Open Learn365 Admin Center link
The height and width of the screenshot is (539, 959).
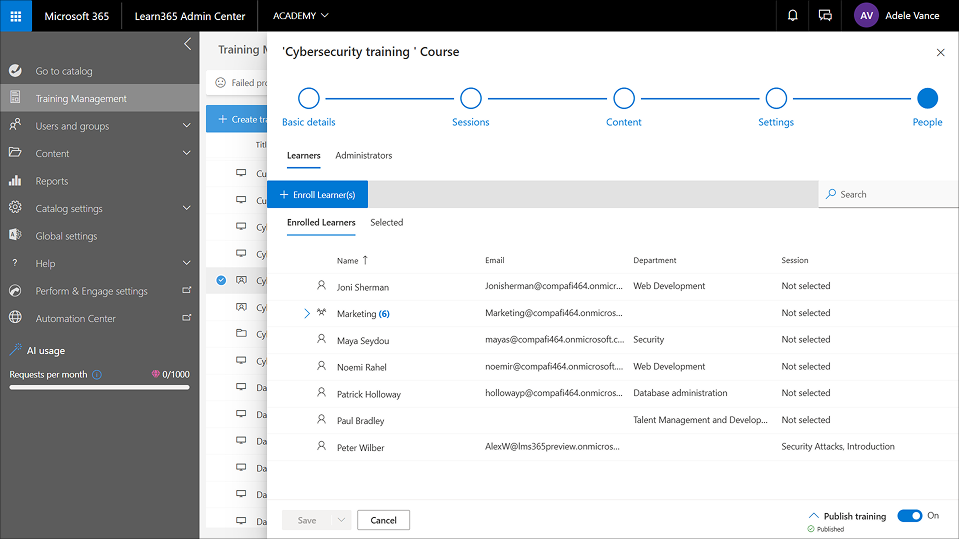click(x=190, y=16)
